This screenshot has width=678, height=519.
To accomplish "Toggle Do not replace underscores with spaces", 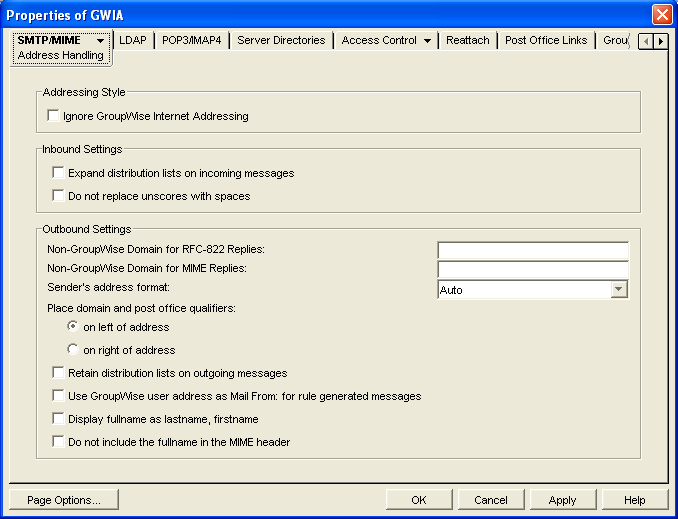I will click(58, 196).
